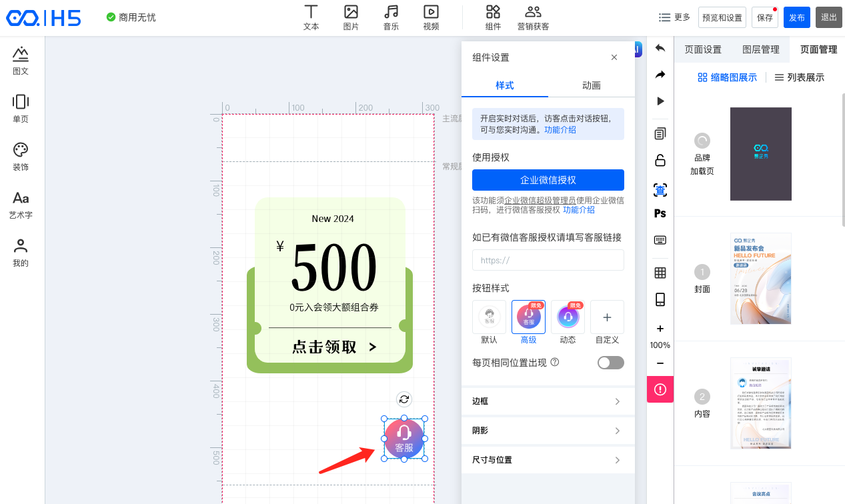
Task: Expand the 尺寸与位置 section
Action: pyautogui.click(x=548, y=460)
